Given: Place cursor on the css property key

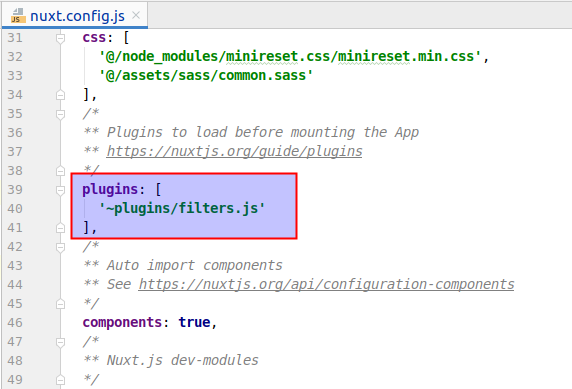Looking at the screenshot, I should pos(94,38).
